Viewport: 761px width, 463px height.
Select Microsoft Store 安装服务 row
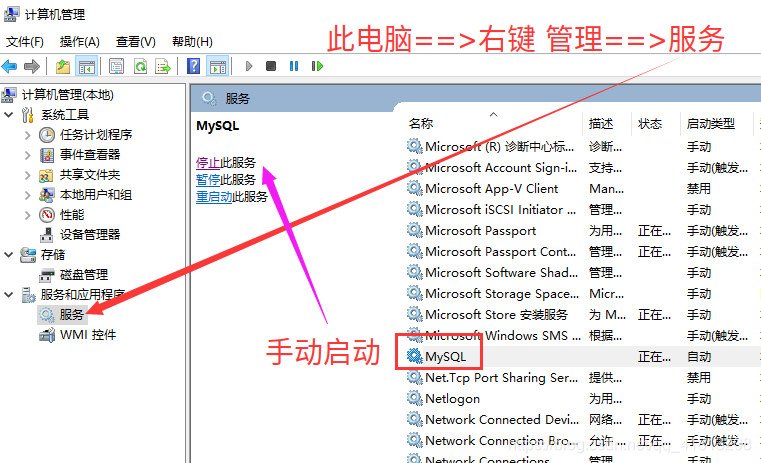(582, 315)
